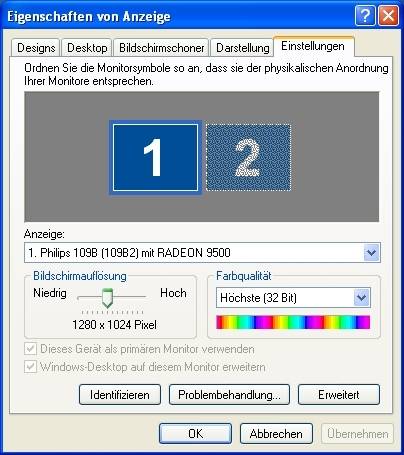Open Problembehandlung...
The width and height of the screenshot is (404, 455).
(229, 395)
